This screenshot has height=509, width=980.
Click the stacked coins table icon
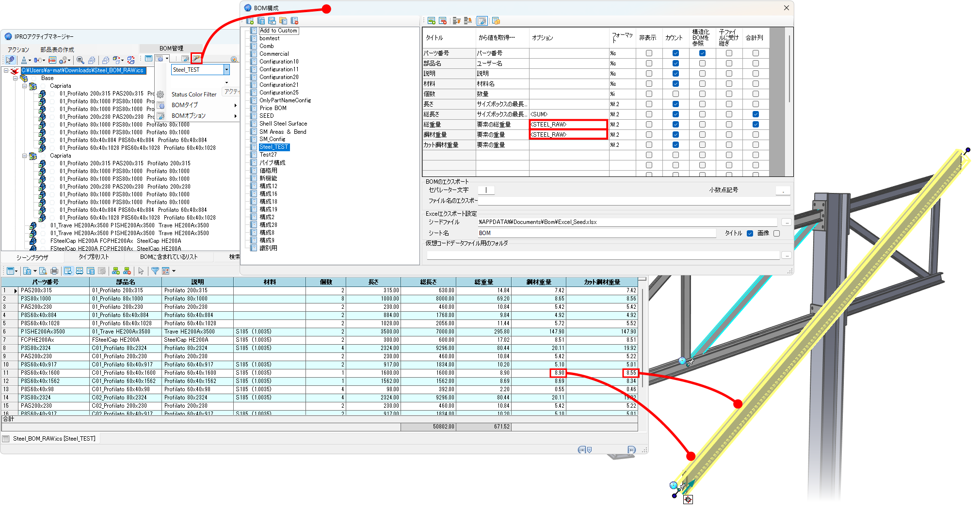coord(496,21)
